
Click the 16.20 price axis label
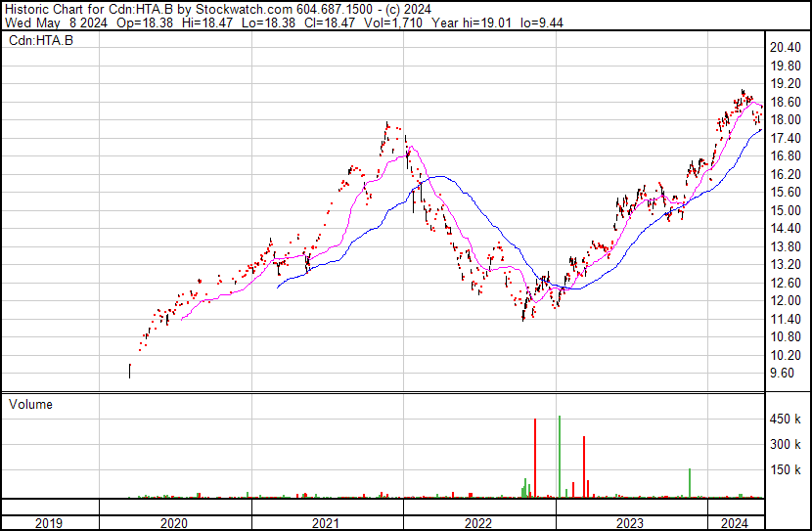click(x=785, y=174)
